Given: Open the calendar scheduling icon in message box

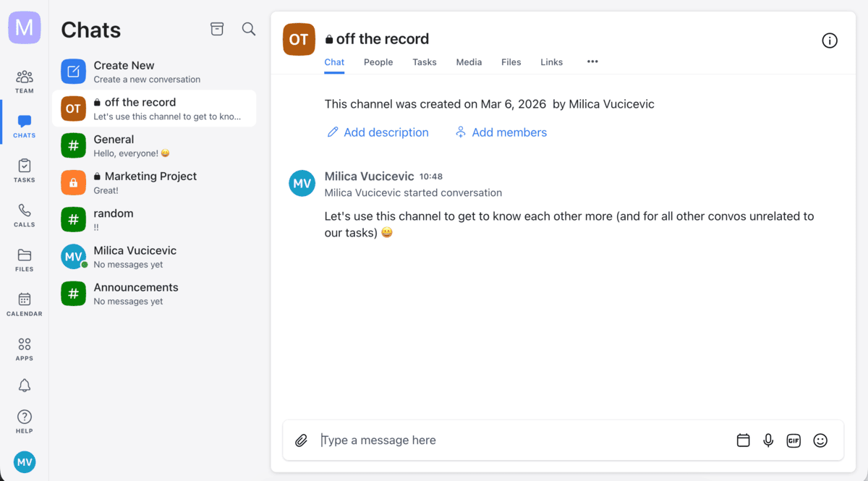Looking at the screenshot, I should pyautogui.click(x=743, y=440).
